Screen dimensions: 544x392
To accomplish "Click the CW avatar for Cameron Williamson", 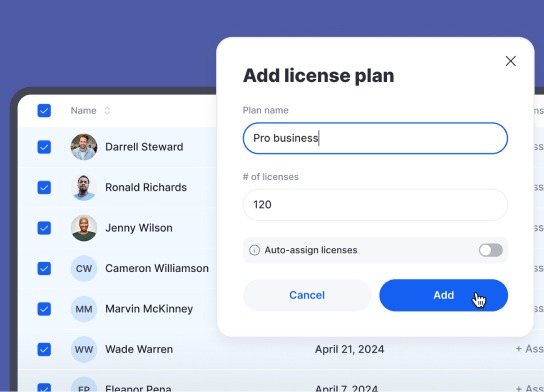I will (x=84, y=269).
